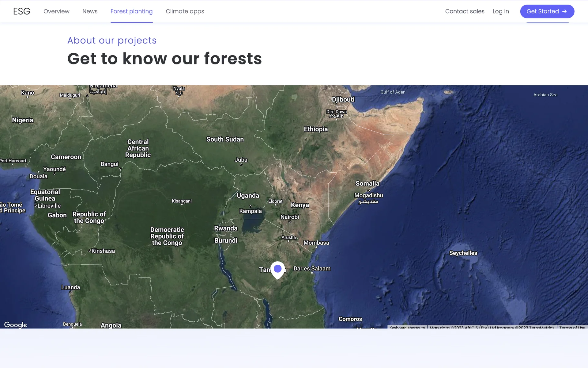Screen dimensions: 588x368
Task: Open the Overview navigation tab
Action: click(x=56, y=11)
